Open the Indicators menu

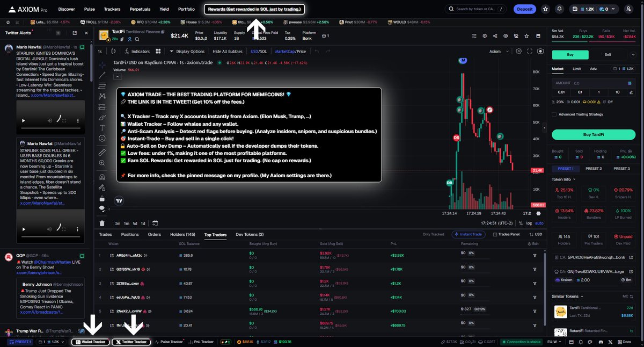pyautogui.click(x=137, y=52)
